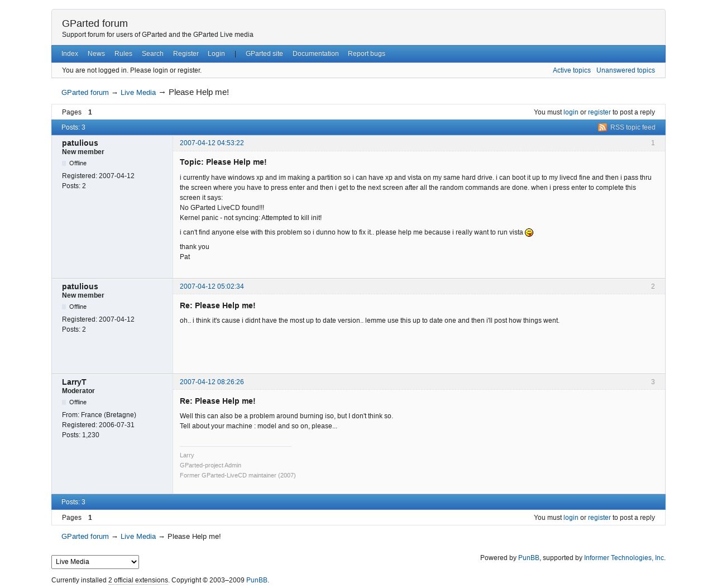Image resolution: width=717 pixels, height=588 pixels.
Task: Click username LarryT in third post
Action: (x=74, y=382)
